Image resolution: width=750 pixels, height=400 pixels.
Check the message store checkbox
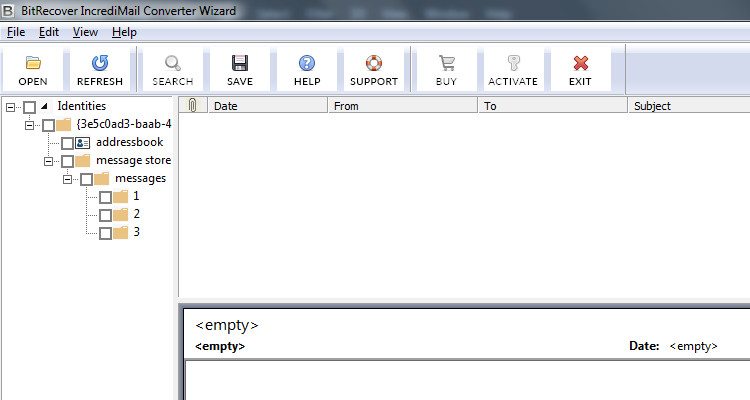(x=67, y=161)
